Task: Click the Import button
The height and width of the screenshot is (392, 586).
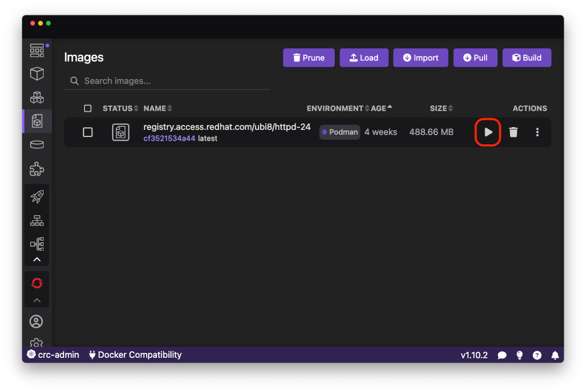Action: pos(420,58)
